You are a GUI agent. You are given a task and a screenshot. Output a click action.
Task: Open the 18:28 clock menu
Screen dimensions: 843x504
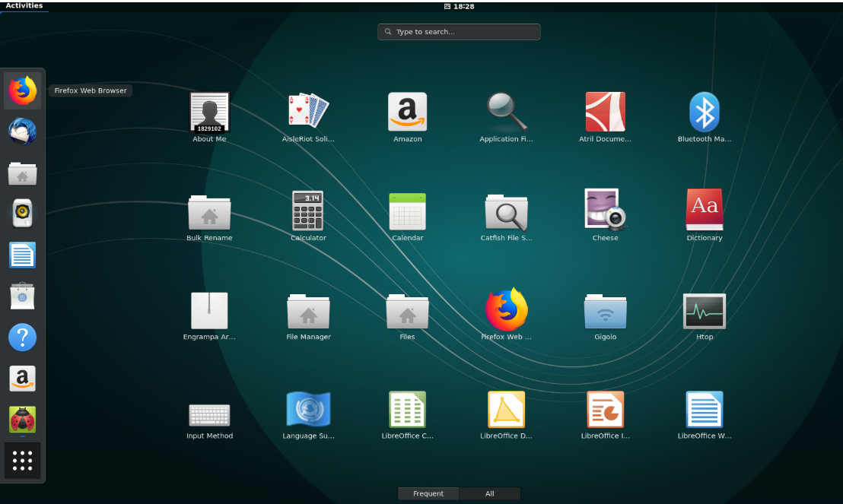[459, 6]
